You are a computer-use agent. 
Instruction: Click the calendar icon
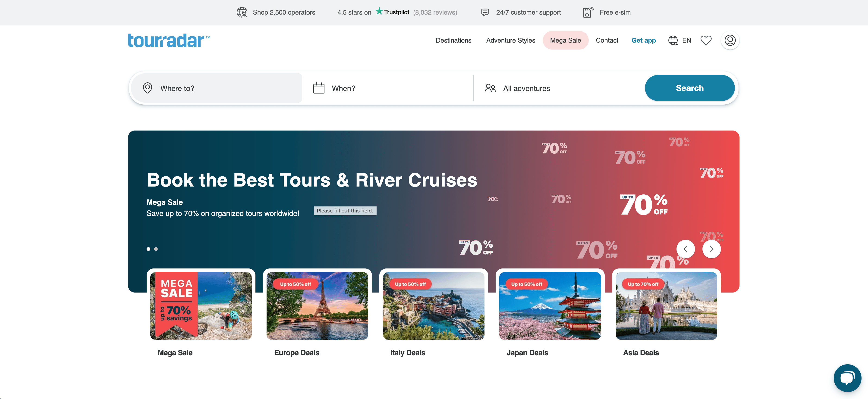(319, 88)
